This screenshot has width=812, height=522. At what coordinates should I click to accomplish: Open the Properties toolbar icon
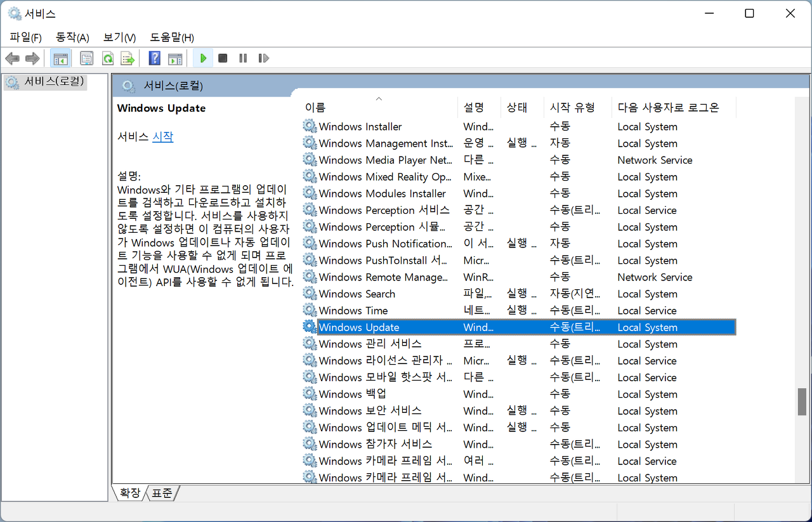(x=87, y=58)
